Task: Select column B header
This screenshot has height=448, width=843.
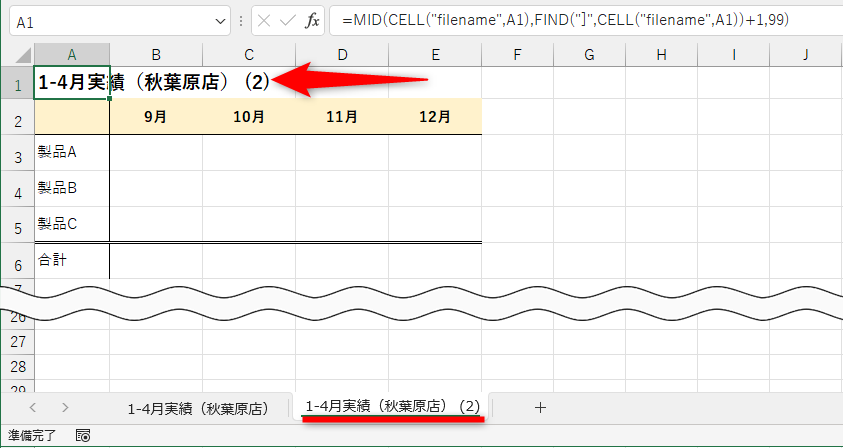Action: (156, 54)
